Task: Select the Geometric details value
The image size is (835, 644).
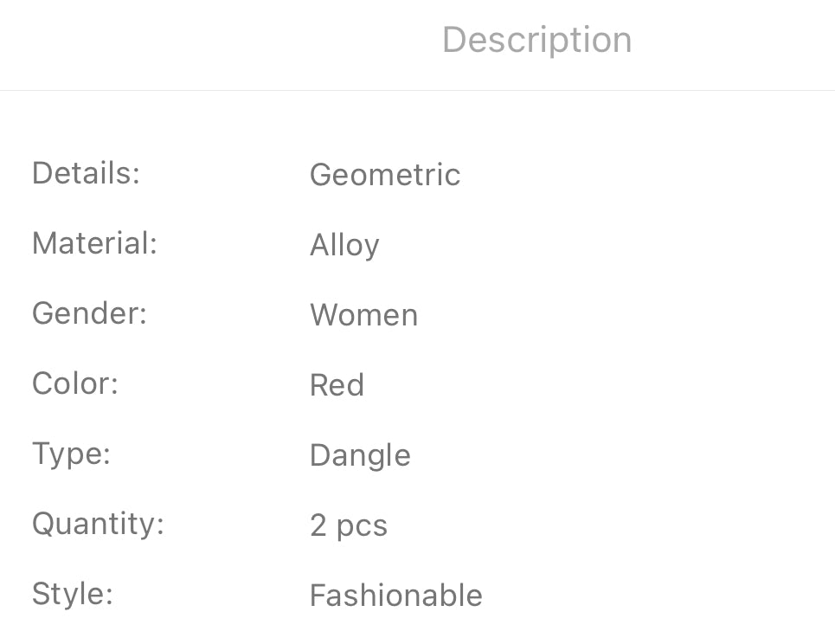Action: 385,175
